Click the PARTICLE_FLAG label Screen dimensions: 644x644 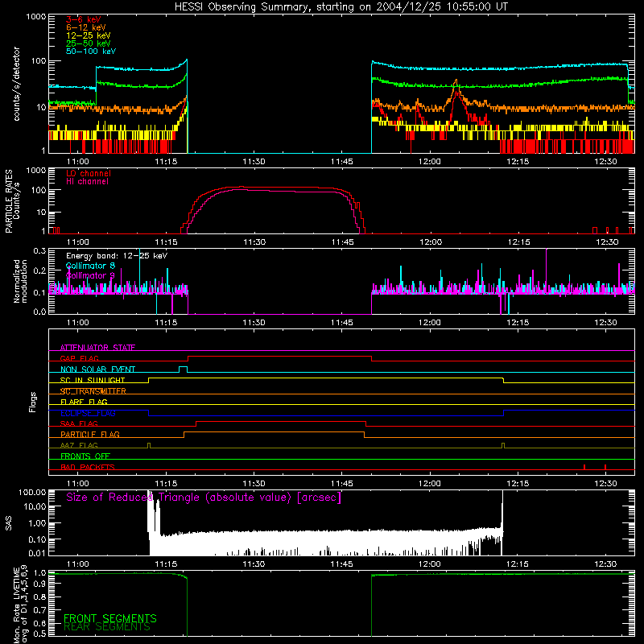(90, 434)
